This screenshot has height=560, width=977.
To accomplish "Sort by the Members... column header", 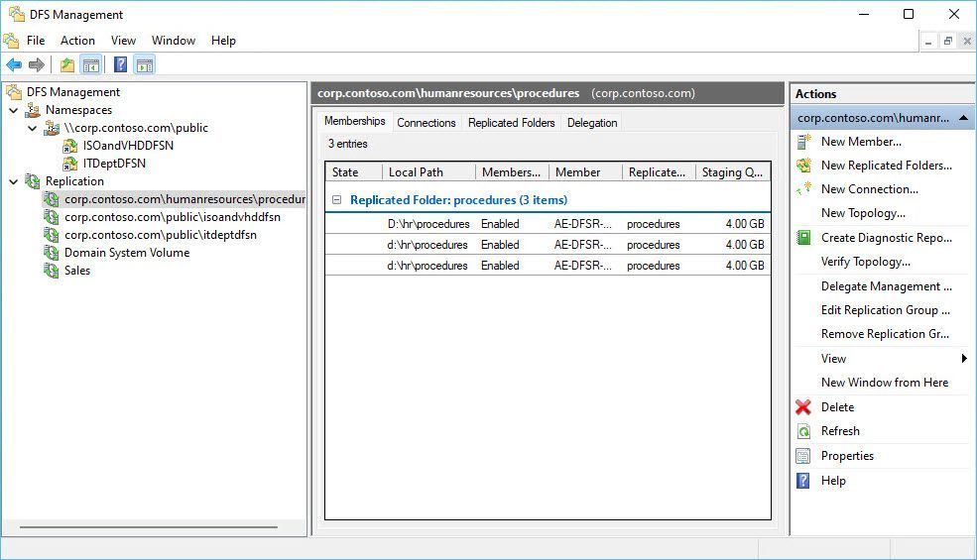I will (512, 172).
